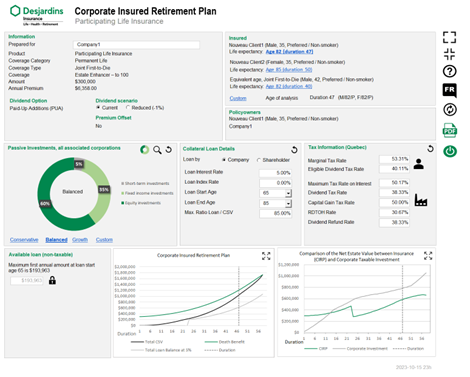Click the circular refresh icon in sidebar
470x377 pixels.
(x=450, y=110)
